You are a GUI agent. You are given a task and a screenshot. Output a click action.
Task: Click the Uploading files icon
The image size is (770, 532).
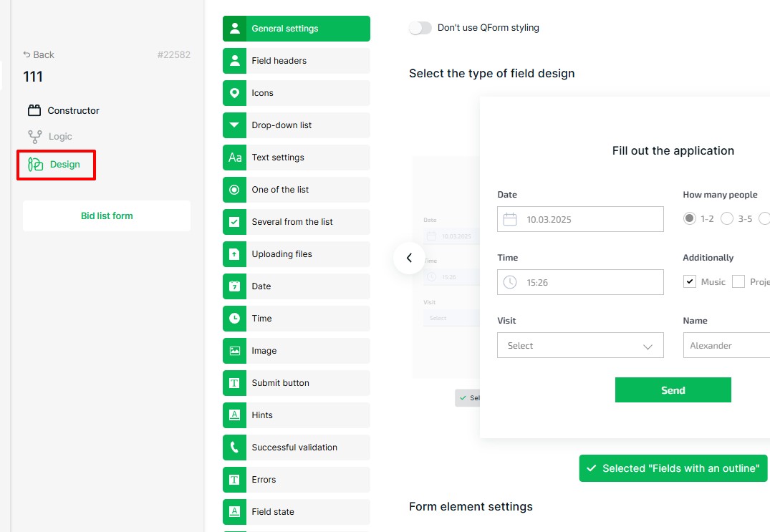(234, 254)
